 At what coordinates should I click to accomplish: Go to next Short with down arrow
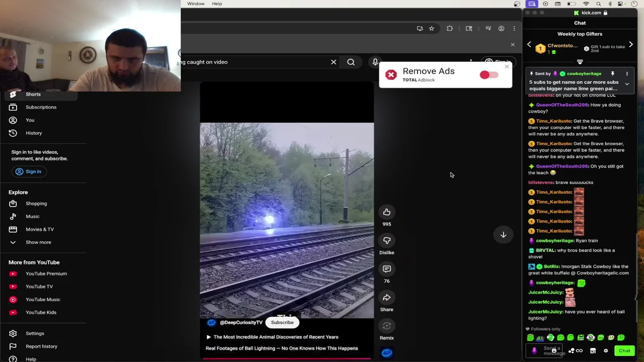503,235
